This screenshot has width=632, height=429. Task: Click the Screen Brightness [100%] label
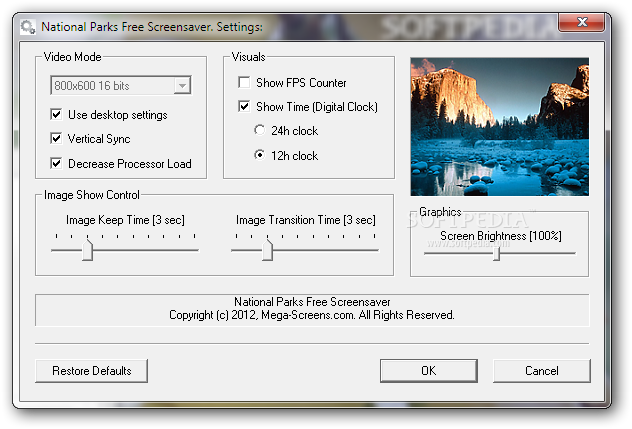pyautogui.click(x=501, y=236)
